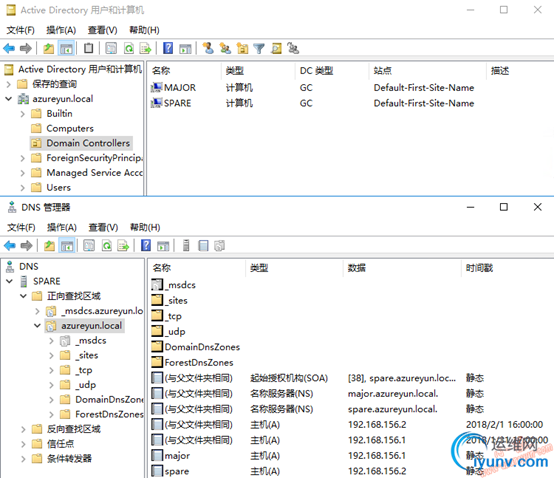The image size is (554, 478).
Task: Expand _msdcs.azureyun.local zone
Action: (37, 311)
